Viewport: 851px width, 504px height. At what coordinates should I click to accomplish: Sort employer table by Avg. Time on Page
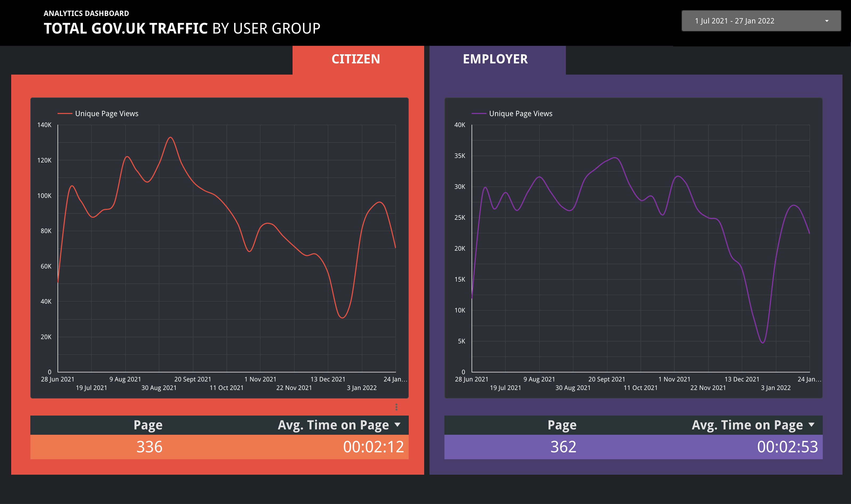pos(747,425)
